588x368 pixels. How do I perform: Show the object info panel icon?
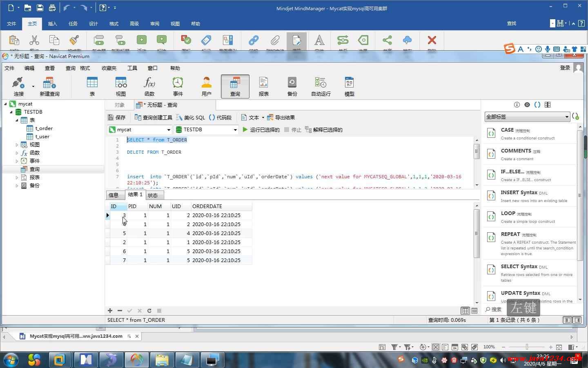(517, 105)
